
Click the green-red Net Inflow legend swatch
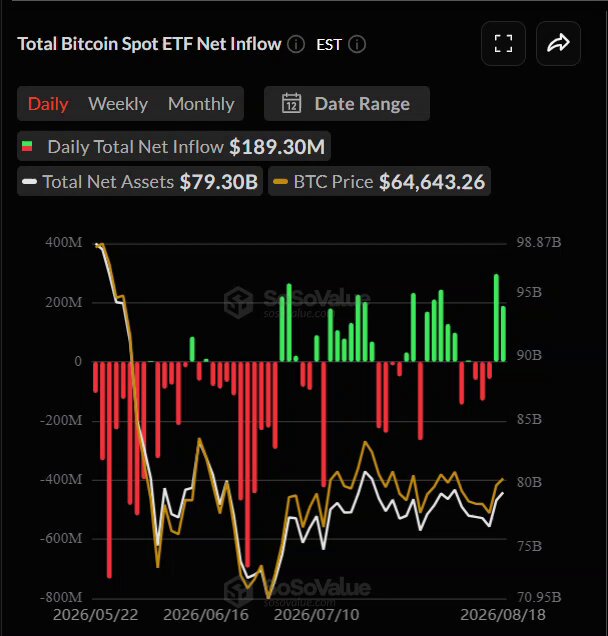tap(27, 146)
